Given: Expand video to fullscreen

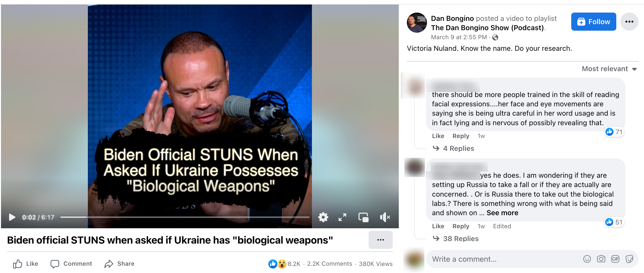Looking at the screenshot, I should pos(342,217).
